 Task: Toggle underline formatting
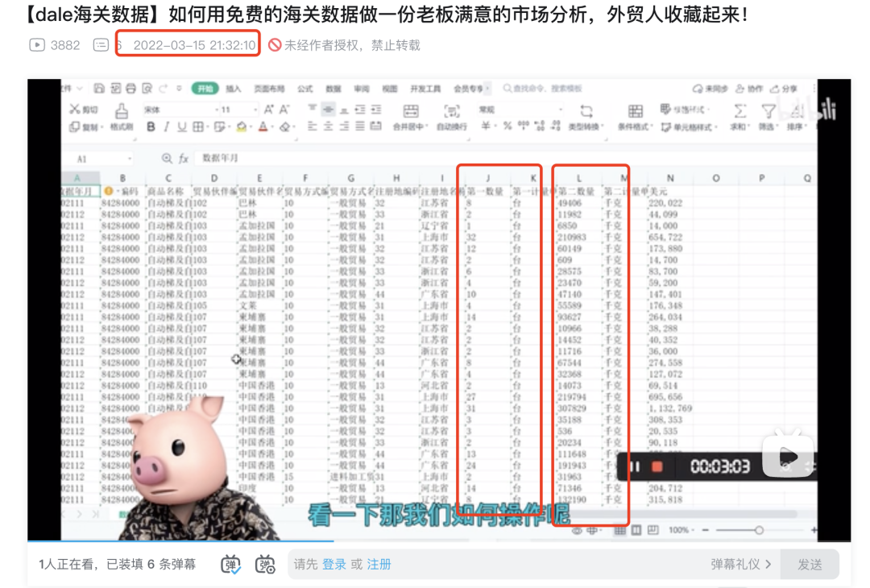180,126
